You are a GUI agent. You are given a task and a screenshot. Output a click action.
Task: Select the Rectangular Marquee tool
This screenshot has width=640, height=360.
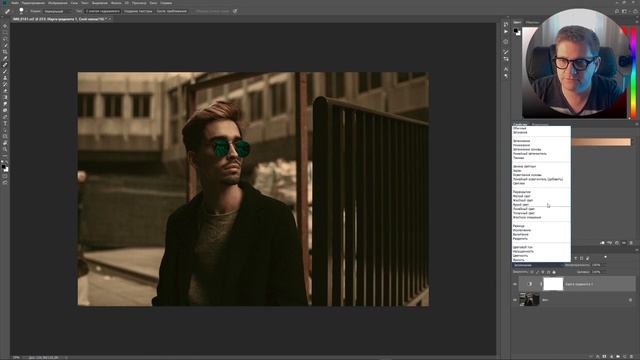pos(5,33)
